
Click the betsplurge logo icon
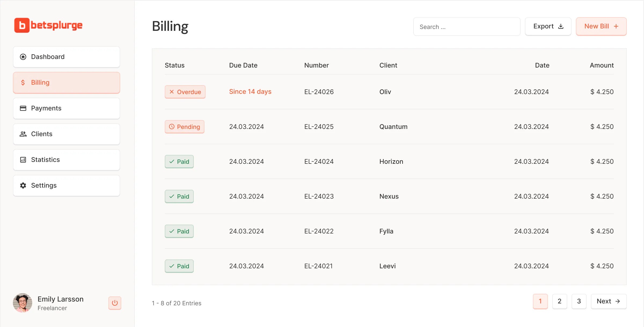pos(22,25)
